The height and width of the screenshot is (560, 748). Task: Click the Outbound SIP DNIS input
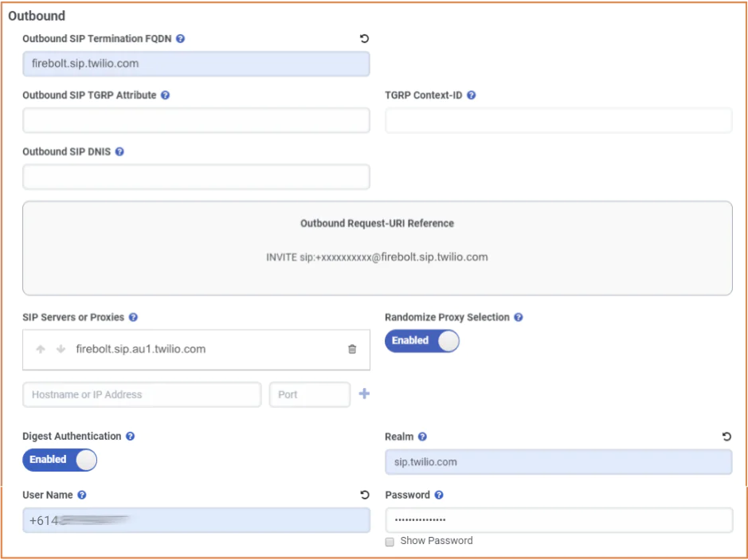click(196, 177)
